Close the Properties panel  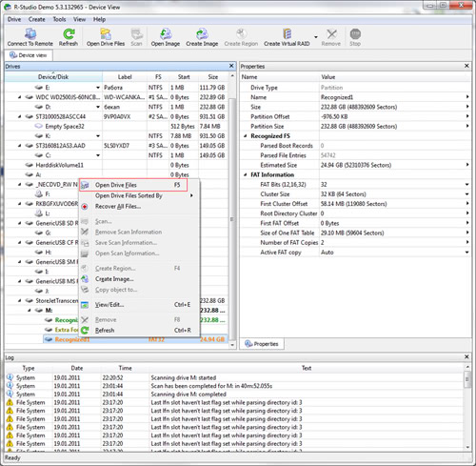pyautogui.click(x=466, y=66)
